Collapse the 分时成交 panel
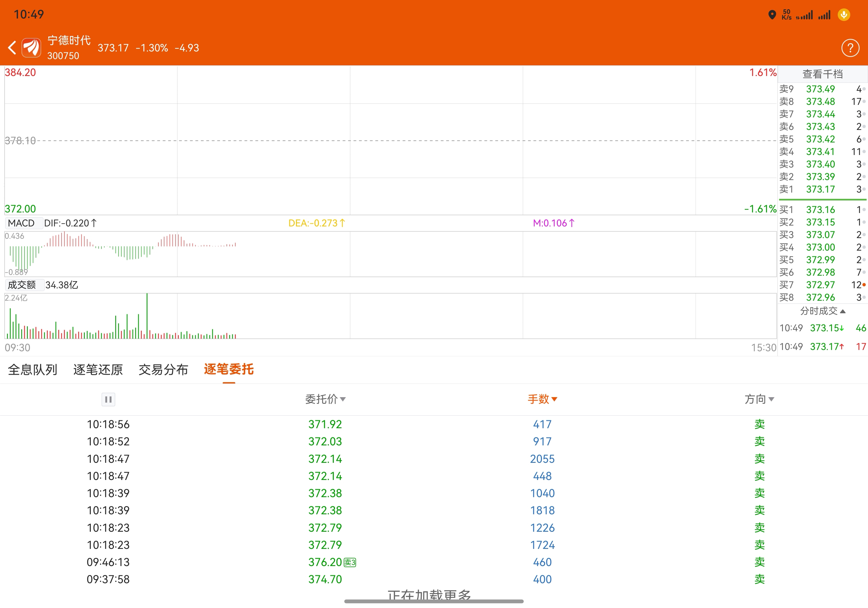 823,311
